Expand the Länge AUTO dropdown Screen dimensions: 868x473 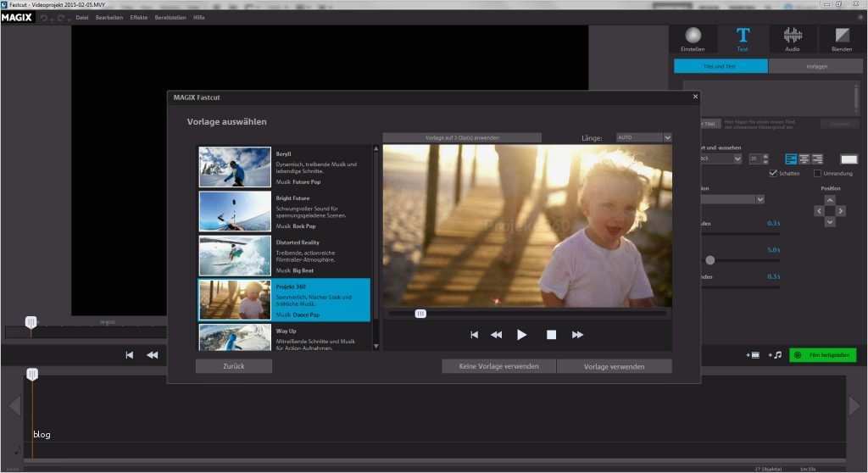click(x=667, y=137)
